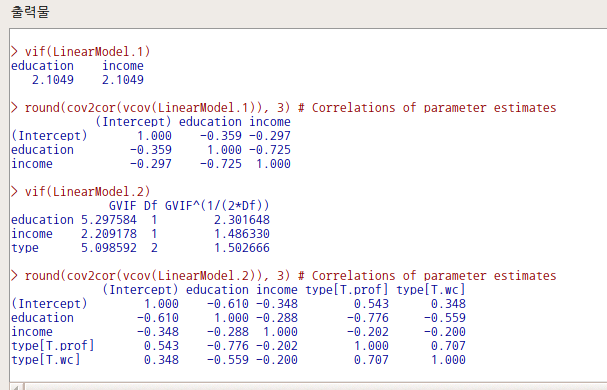Viewport: 607px width, 390px height.
Task: Select -0.297 in first matrix (Intercept) row
Action: [x=270, y=136]
